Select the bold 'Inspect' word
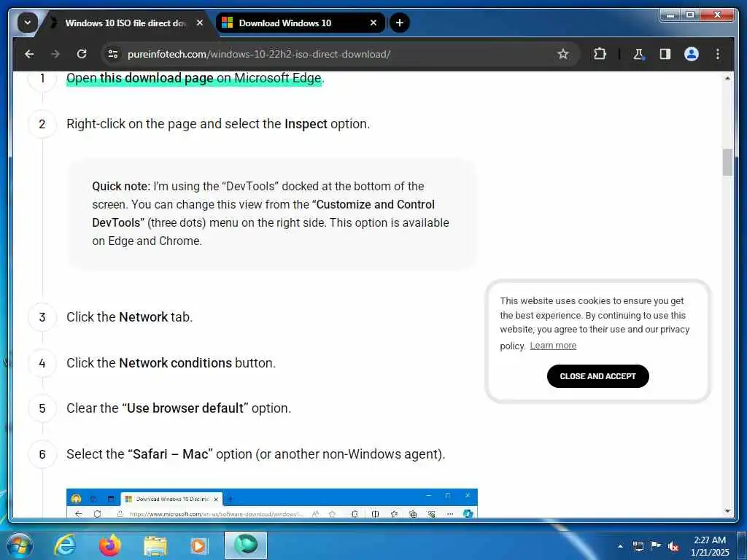Viewport: 747px width, 560px height. click(x=306, y=124)
